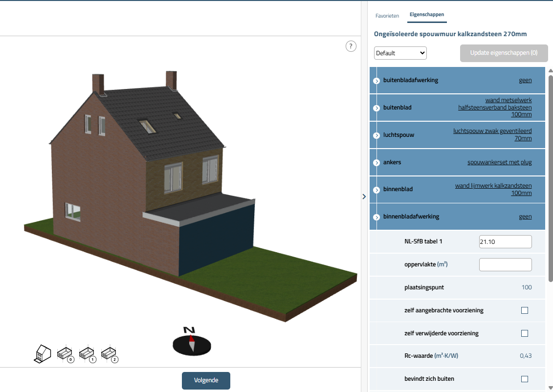
Task: Collapse the side panel with the arrow
Action: coord(364,196)
